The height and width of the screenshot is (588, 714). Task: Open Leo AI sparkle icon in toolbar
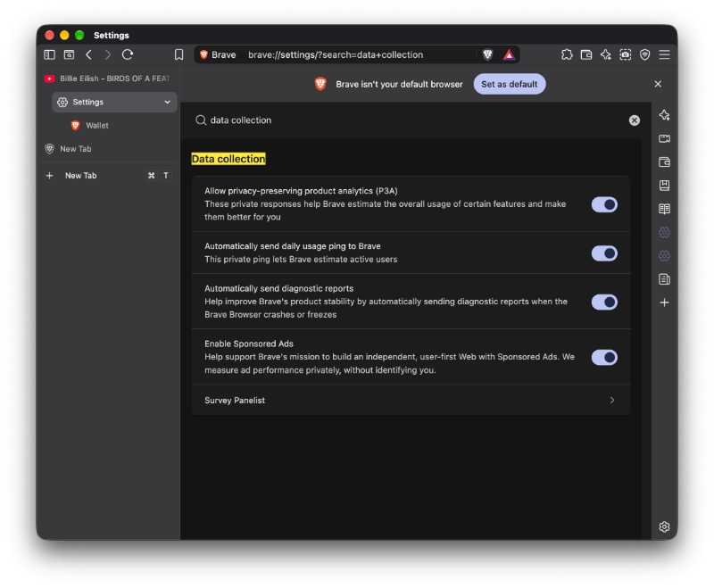point(606,54)
